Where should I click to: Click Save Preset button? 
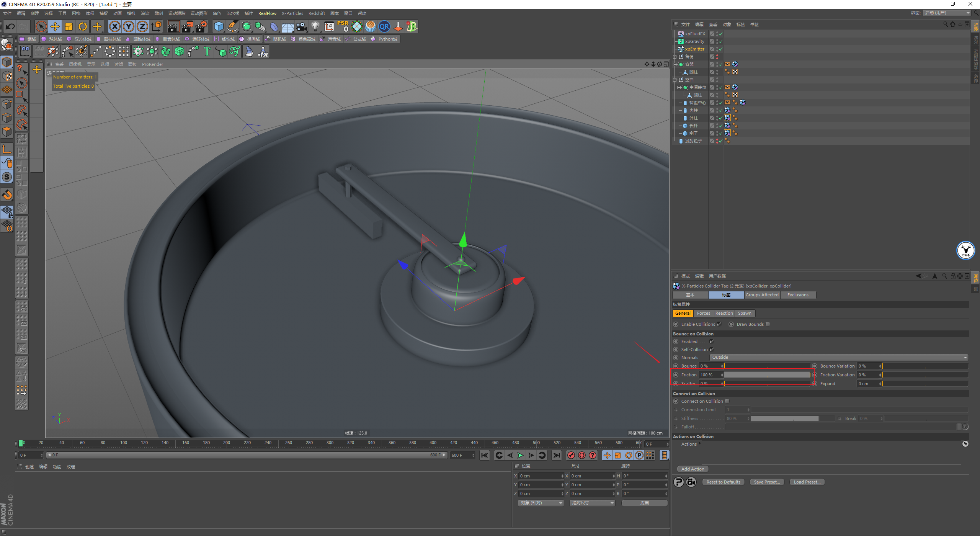tap(767, 482)
